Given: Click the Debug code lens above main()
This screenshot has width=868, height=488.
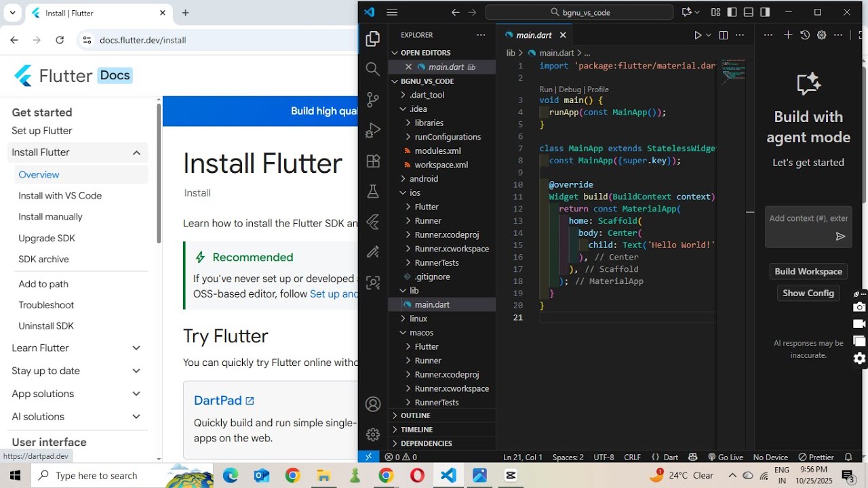Looking at the screenshot, I should point(570,89).
